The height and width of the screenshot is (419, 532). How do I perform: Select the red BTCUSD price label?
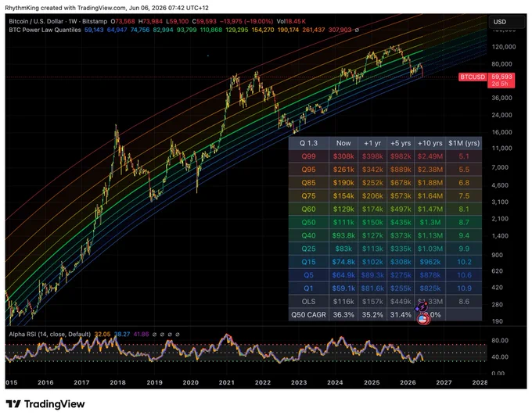(473, 77)
